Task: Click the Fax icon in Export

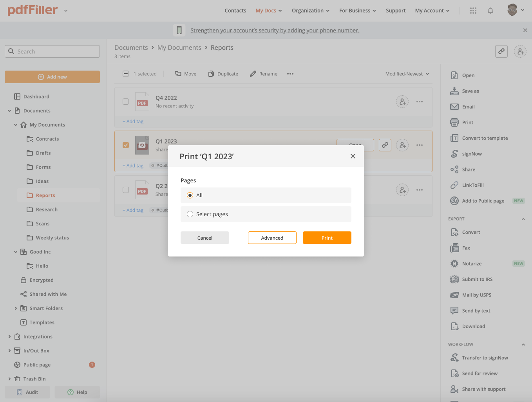Action: [x=454, y=248]
